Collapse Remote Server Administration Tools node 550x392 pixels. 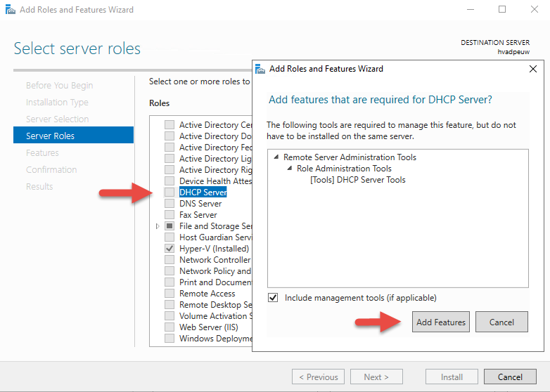click(276, 157)
